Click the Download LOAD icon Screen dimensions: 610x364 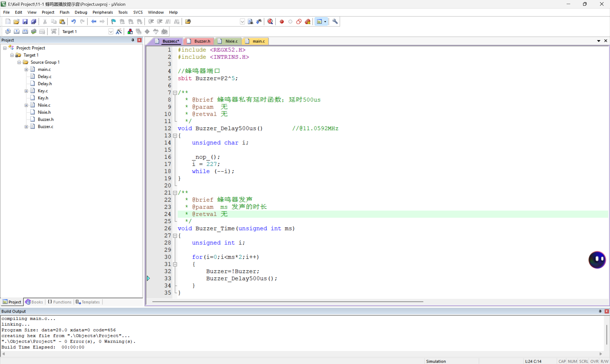53,31
